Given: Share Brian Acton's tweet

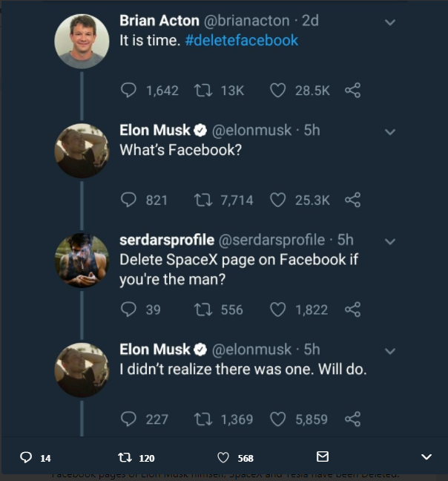Looking at the screenshot, I should pos(353,91).
